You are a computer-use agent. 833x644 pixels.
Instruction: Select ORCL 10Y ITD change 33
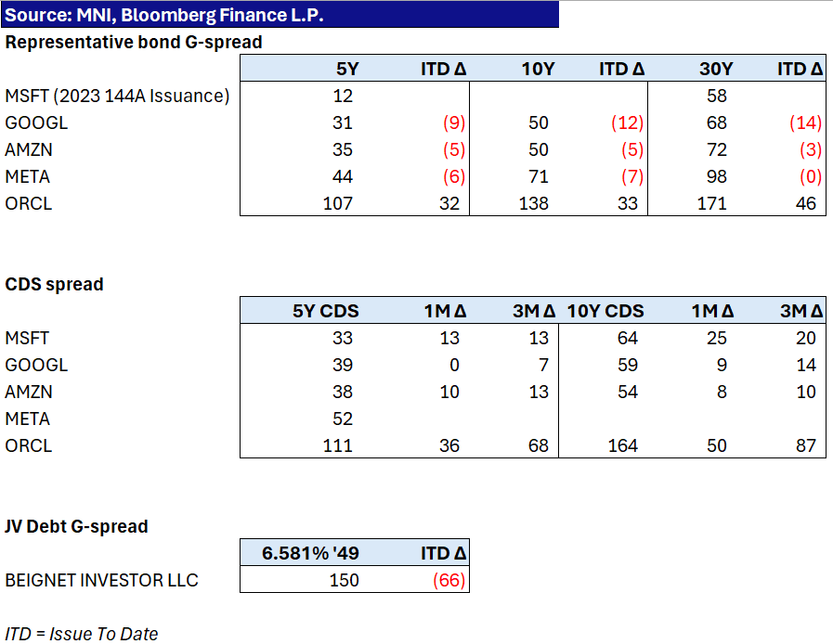(x=628, y=204)
